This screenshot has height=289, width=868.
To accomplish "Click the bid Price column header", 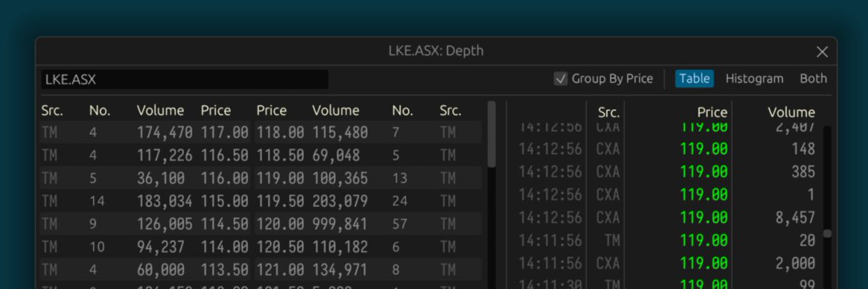I will tap(215, 110).
